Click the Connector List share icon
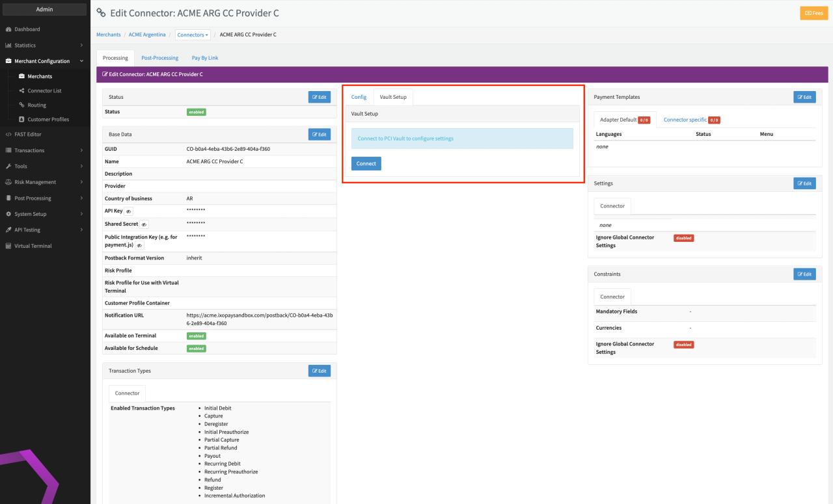833x504 pixels. click(21, 91)
